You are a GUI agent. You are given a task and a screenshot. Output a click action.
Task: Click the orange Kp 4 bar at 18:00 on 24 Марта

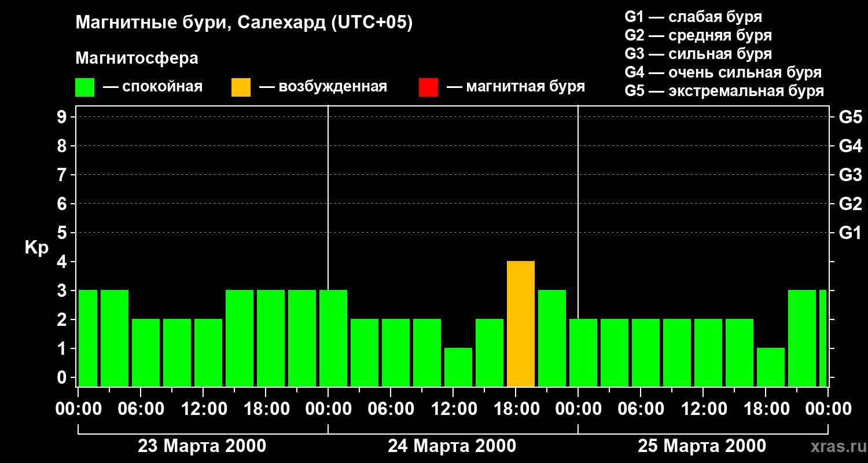(x=521, y=324)
